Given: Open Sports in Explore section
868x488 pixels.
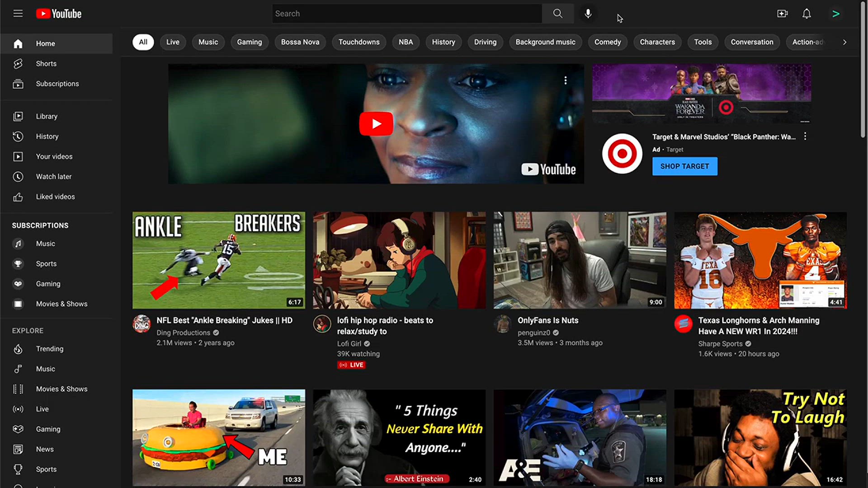Looking at the screenshot, I should pyautogui.click(x=57, y=469).
